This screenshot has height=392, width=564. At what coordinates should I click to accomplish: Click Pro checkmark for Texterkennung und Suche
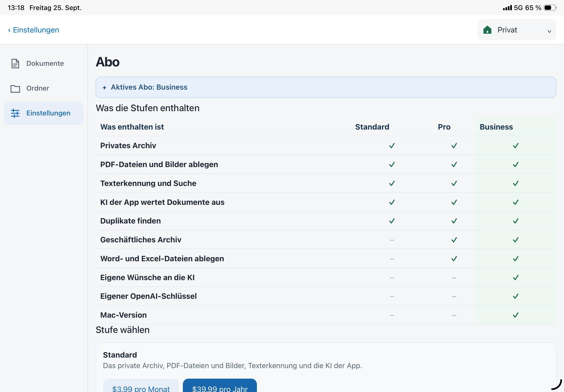tap(454, 184)
